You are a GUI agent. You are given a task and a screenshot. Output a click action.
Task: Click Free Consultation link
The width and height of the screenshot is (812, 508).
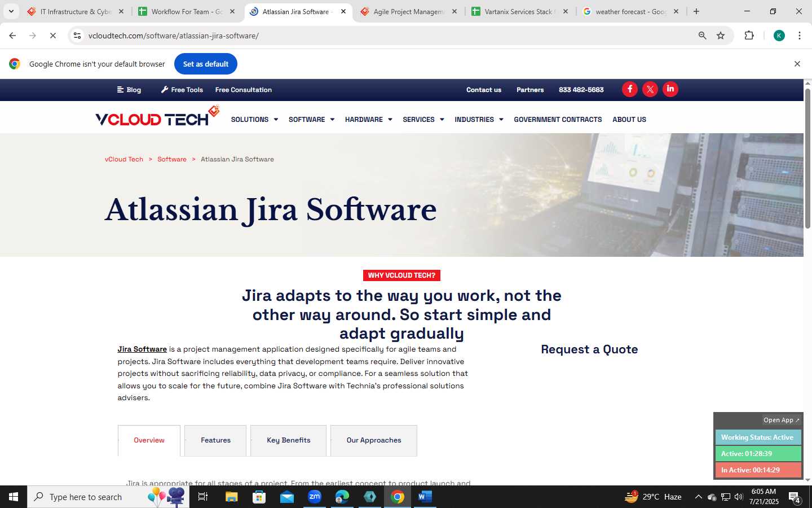tap(244, 90)
